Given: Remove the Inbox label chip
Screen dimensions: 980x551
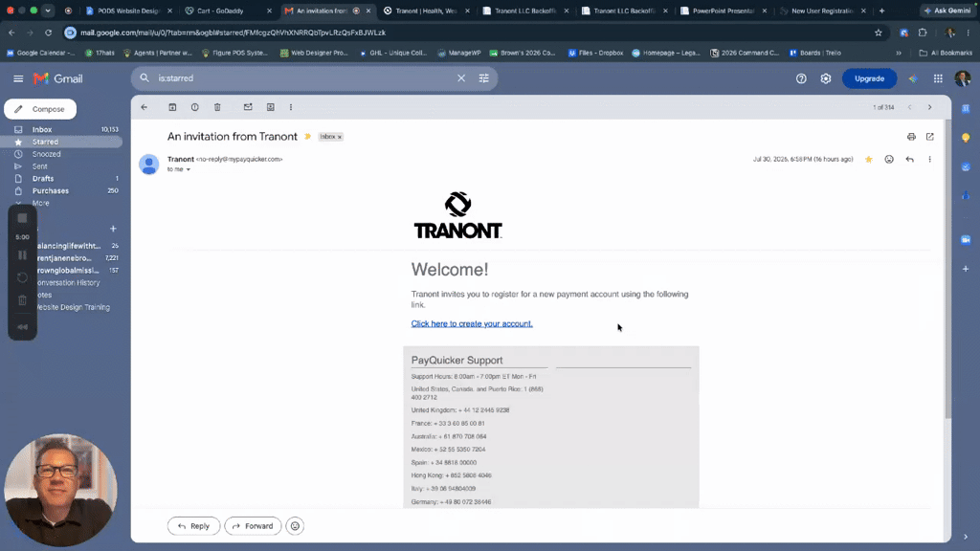Looking at the screenshot, I should pos(340,137).
